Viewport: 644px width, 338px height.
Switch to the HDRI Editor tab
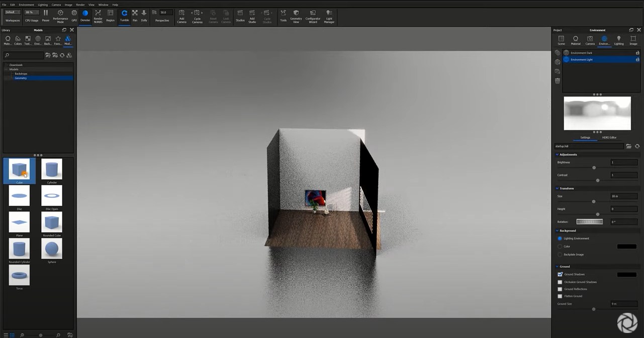coord(609,137)
